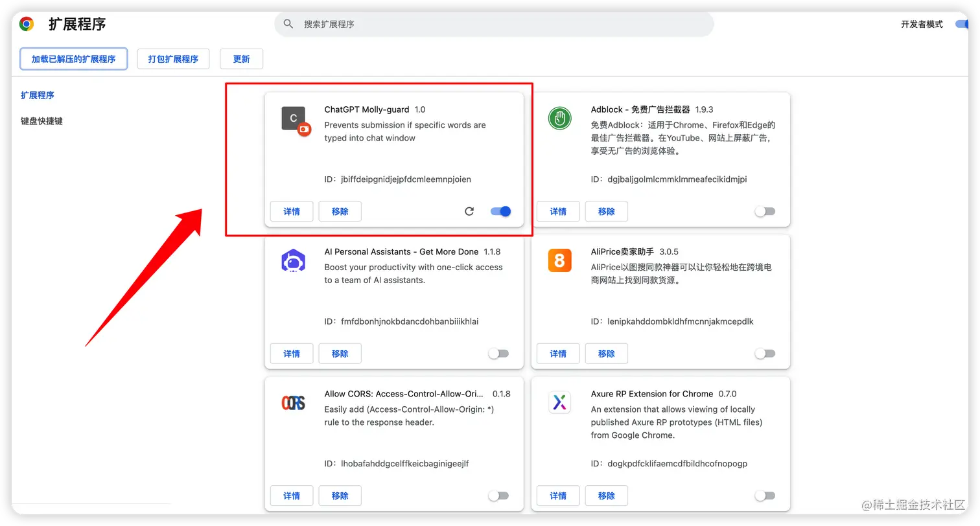This screenshot has width=980, height=526.
Task: Reload the ChatGPT Molly-guard extension
Action: coord(469,211)
